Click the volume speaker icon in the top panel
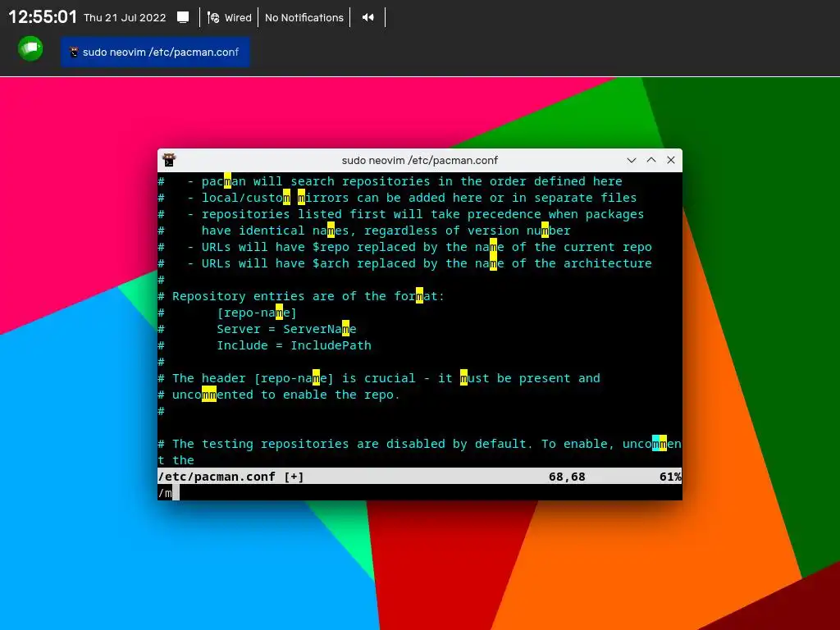This screenshot has height=630, width=840. pyautogui.click(x=367, y=18)
